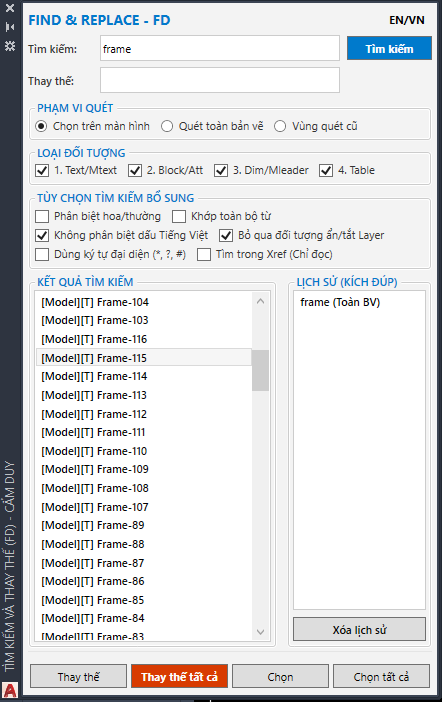442x702 pixels.
Task: Click the results list scroll-up arrow
Action: [x=261, y=301]
